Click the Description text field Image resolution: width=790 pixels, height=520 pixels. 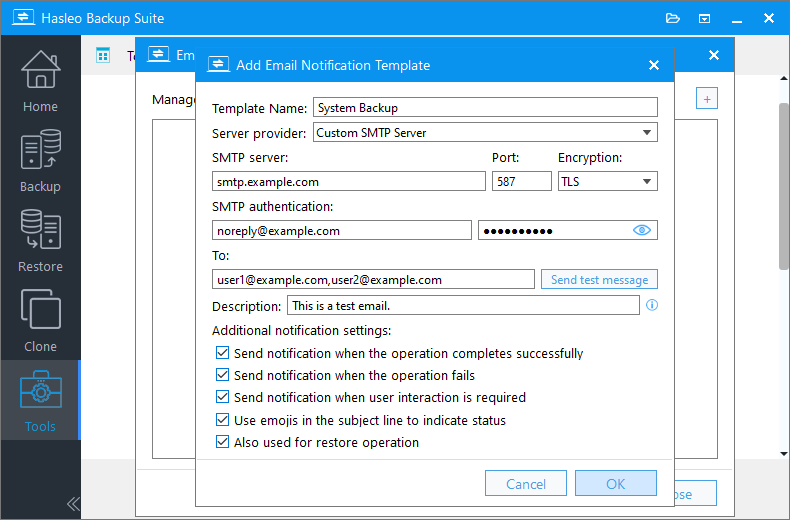(464, 305)
